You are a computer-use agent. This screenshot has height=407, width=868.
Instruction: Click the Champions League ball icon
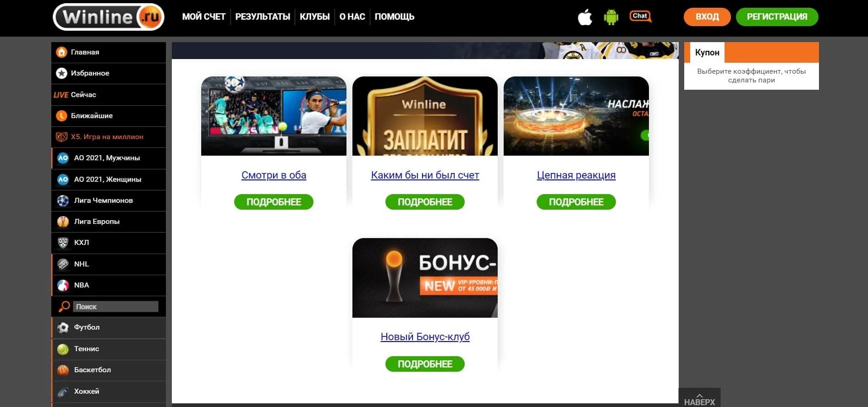tap(63, 201)
